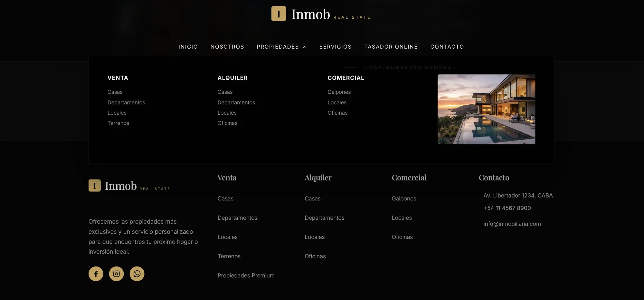Click the footer Inmob logo badge icon
This screenshot has width=644, height=300.
(95, 186)
